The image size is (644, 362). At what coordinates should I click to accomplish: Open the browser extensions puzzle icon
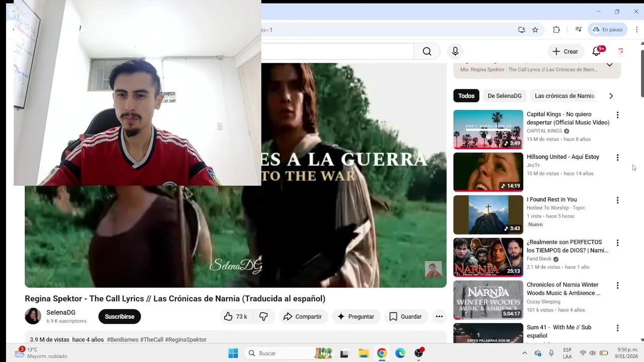click(556, 30)
